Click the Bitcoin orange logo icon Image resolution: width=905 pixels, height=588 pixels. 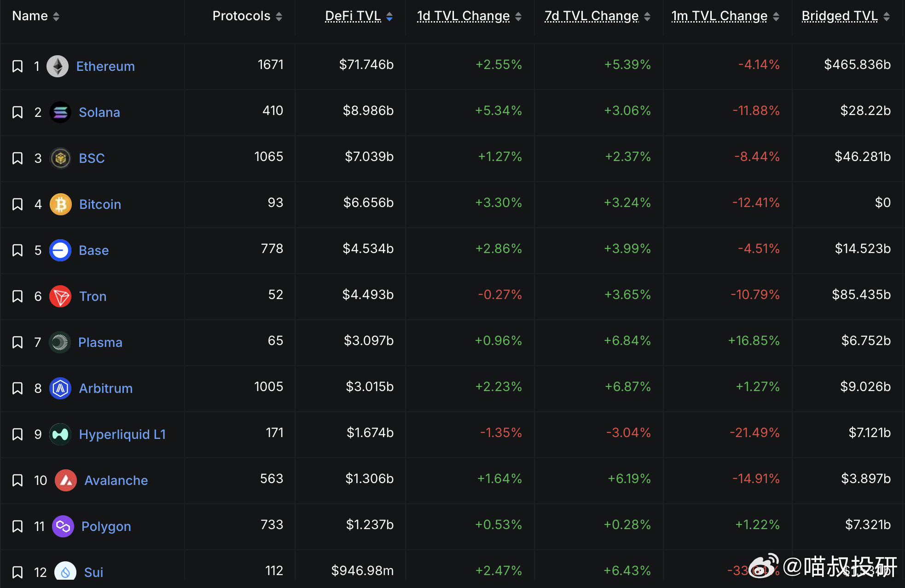[60, 204]
